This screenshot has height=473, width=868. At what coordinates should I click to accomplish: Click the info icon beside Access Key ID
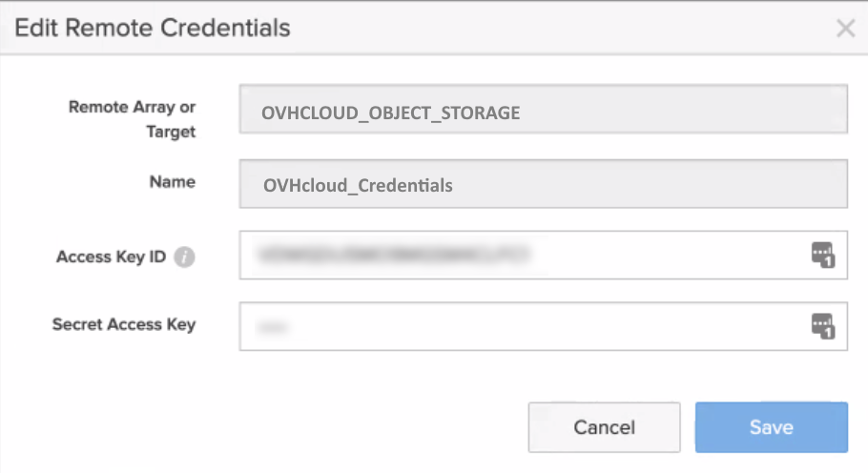(186, 257)
